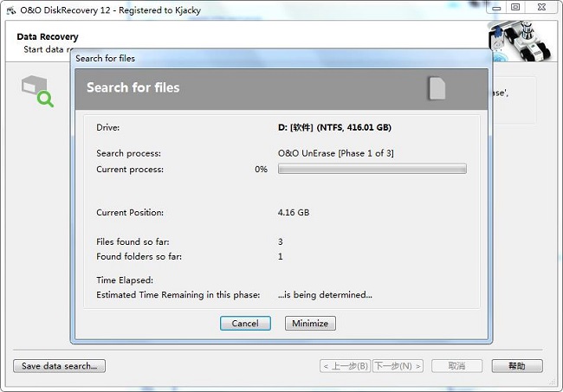Click the 'Time Elapsed:' label

click(125, 280)
